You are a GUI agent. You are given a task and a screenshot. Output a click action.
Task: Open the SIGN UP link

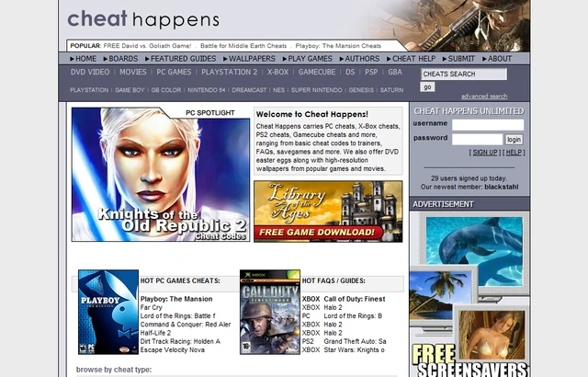click(x=485, y=153)
